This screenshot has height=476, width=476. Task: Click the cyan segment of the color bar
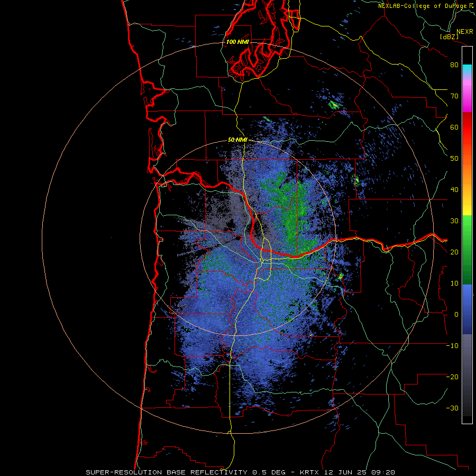(467, 69)
